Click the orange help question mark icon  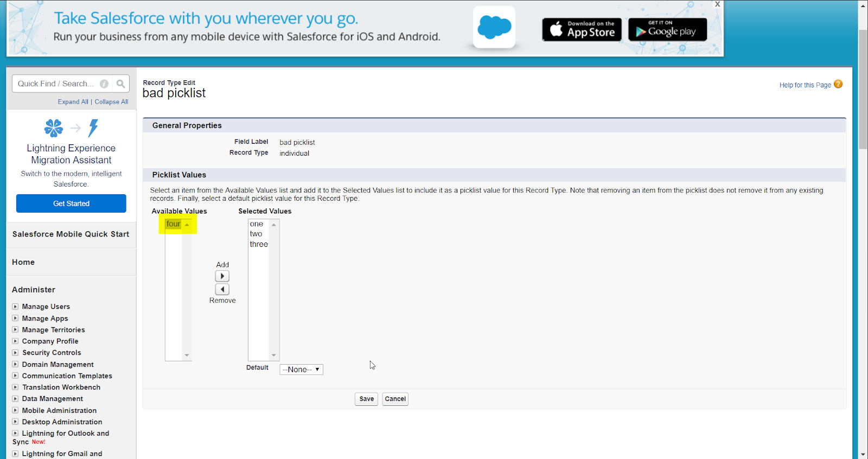[838, 84]
